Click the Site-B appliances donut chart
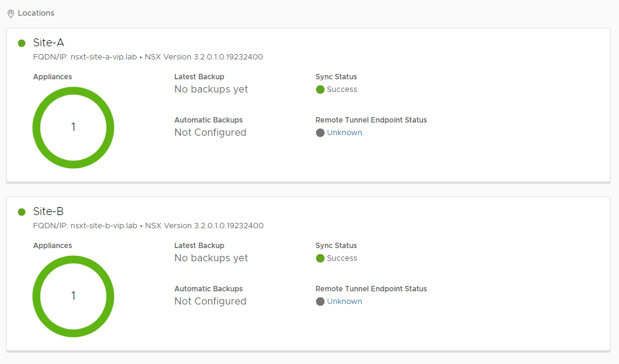This screenshot has height=364, width=619. [x=73, y=296]
